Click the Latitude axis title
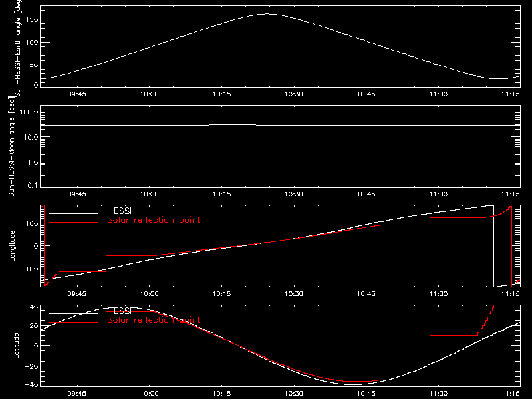This screenshot has height=399, width=532. tap(16, 346)
